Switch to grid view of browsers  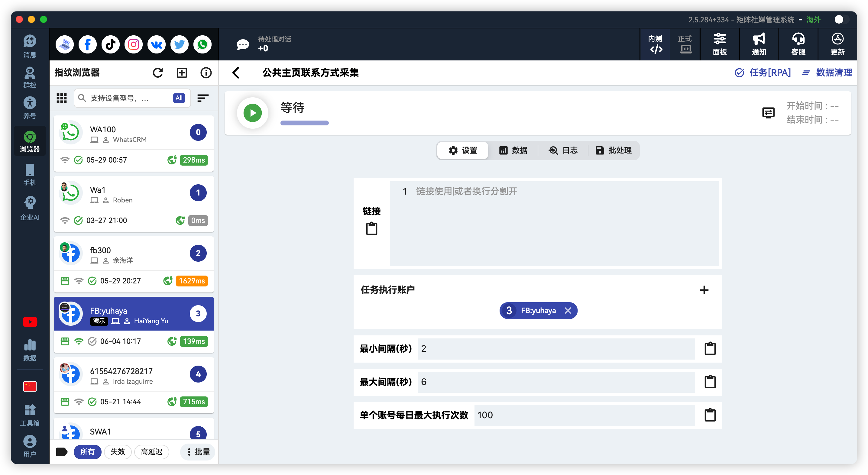click(62, 98)
